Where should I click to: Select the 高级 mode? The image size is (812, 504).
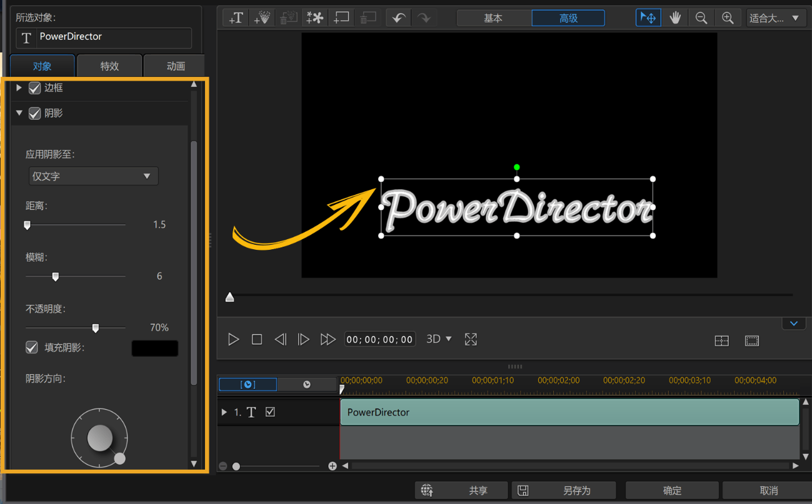click(x=568, y=18)
